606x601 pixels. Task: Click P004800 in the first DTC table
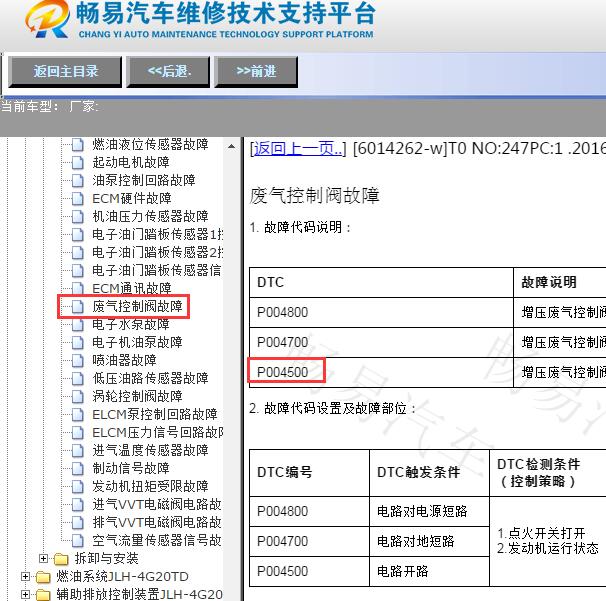(x=283, y=312)
